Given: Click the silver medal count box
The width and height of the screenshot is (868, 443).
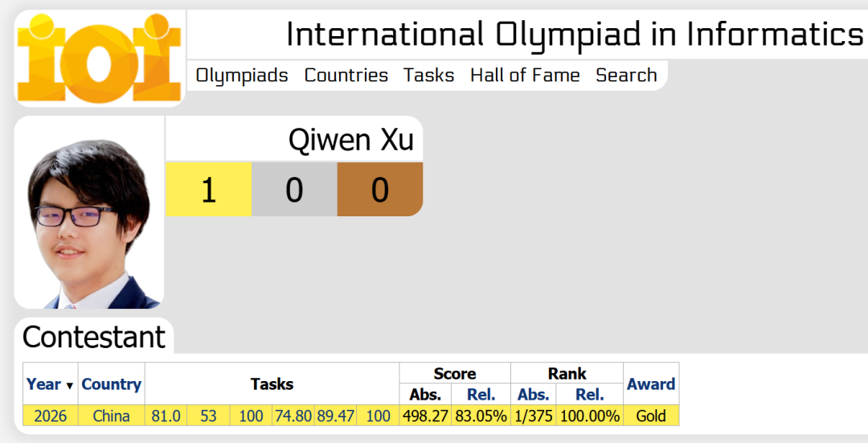Looking at the screenshot, I should [x=294, y=190].
